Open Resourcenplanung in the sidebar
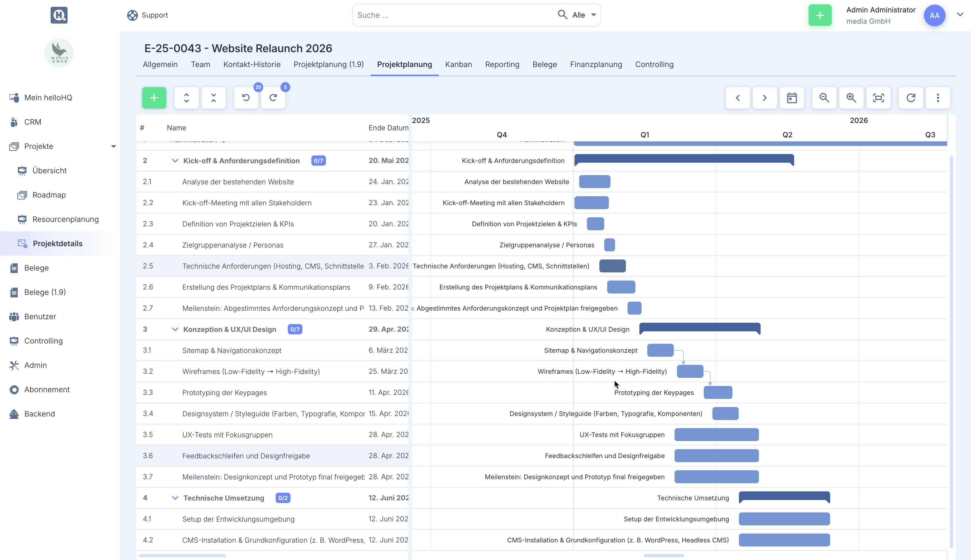Viewport: 971px width, 560px height. pos(65,219)
